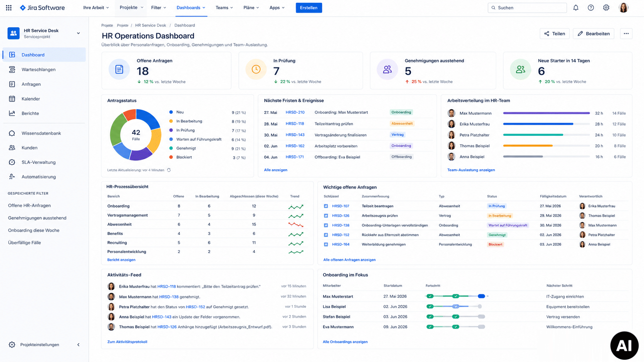The width and height of the screenshot is (644, 362).
Task: Click Erika Musterfrau workload bar
Action: 546,124
